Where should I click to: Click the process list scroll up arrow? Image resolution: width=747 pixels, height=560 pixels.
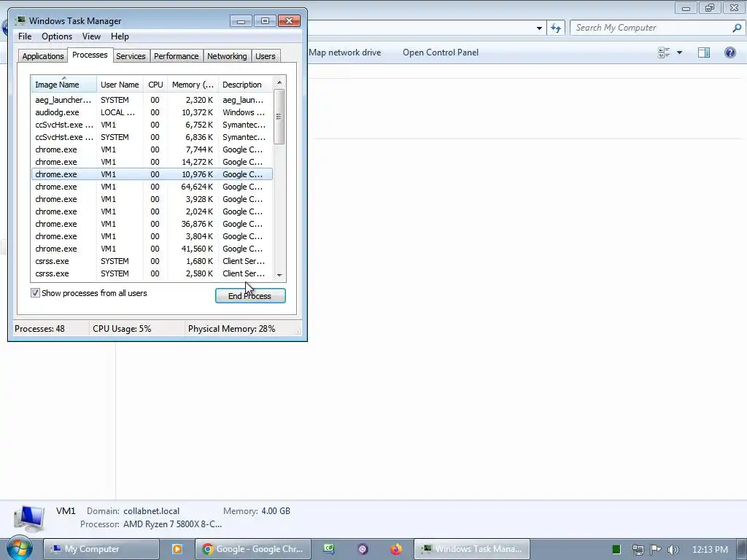pyautogui.click(x=279, y=82)
